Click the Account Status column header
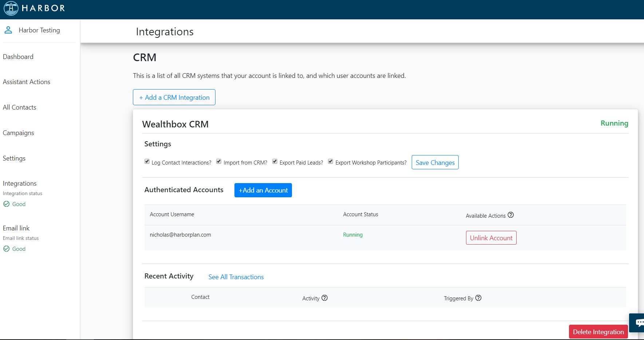Viewport: 644px width, 340px height. click(x=361, y=214)
